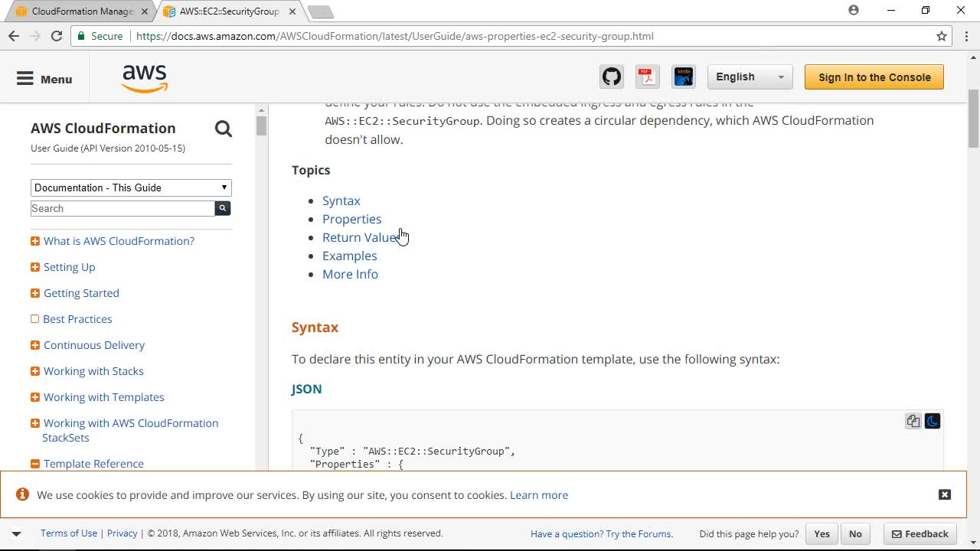
Task: Dismiss the cookie consent banner
Action: click(x=944, y=494)
